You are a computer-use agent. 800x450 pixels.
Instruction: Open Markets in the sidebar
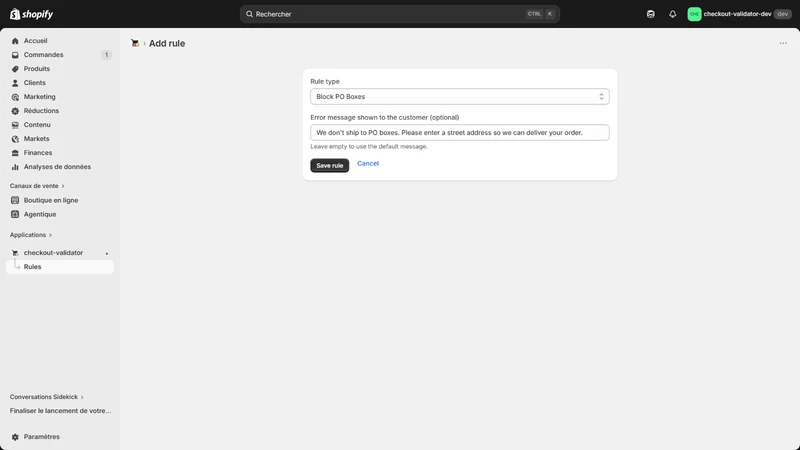(x=60, y=139)
